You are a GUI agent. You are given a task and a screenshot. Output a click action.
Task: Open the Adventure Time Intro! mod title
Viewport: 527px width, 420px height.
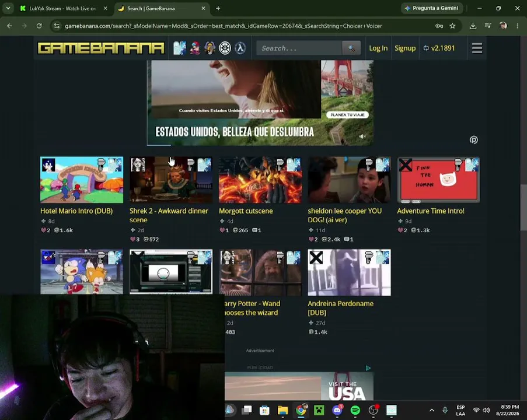[x=431, y=211]
